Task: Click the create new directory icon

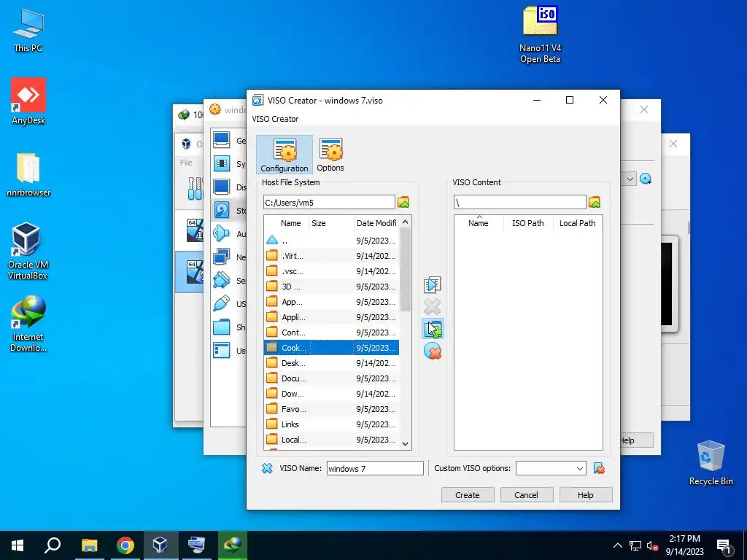Action: (433, 329)
